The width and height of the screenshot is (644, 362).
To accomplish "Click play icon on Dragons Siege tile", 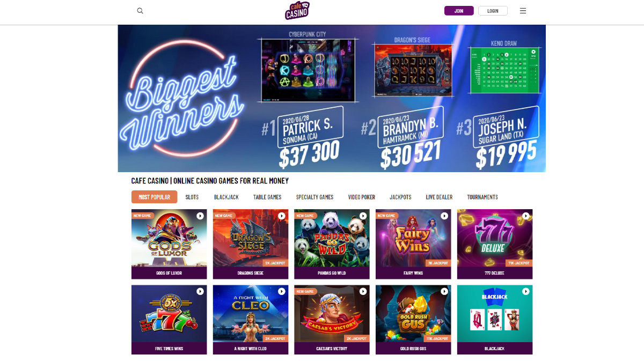I will pos(282,216).
